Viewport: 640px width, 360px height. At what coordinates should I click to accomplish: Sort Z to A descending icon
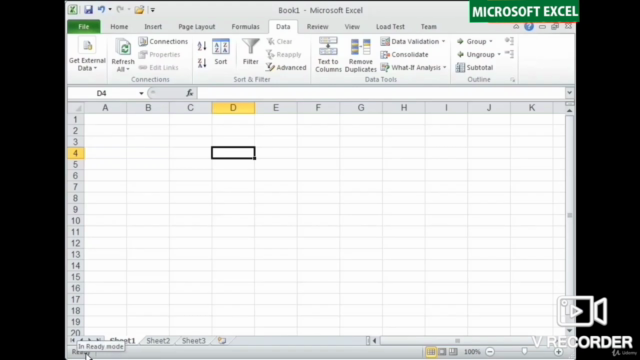coord(202,63)
